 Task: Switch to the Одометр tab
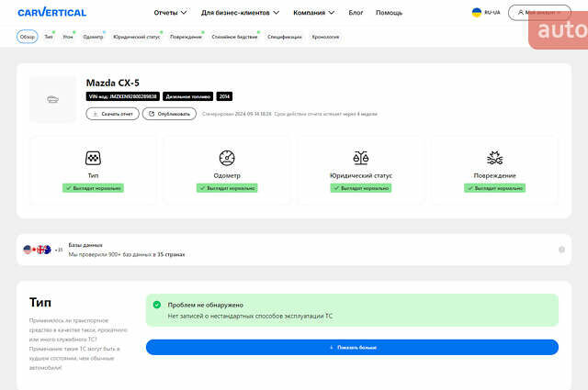[x=93, y=37]
